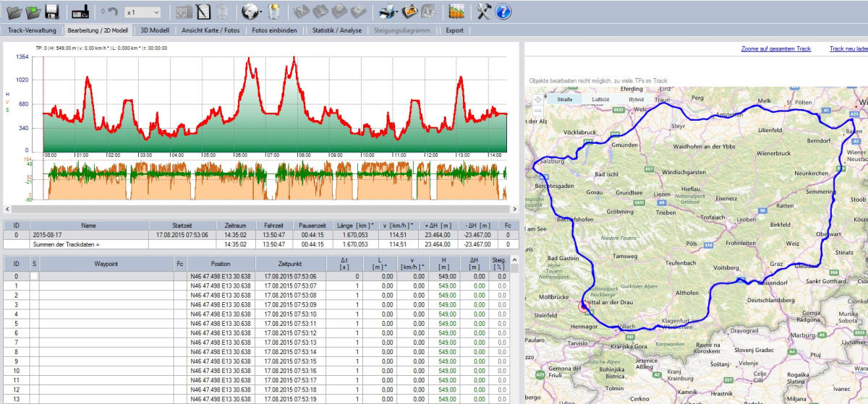Open the Export tab
Viewport: 868px width, 404px height.
454,30
